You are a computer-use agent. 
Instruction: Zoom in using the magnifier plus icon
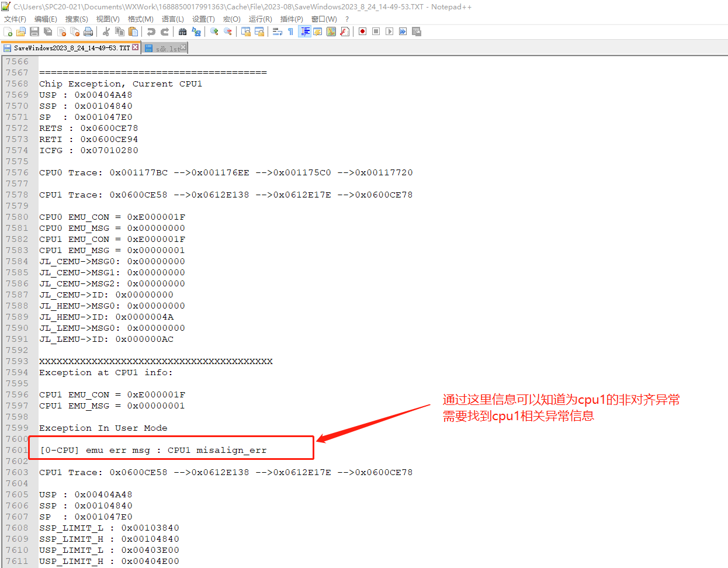pyautogui.click(x=214, y=32)
